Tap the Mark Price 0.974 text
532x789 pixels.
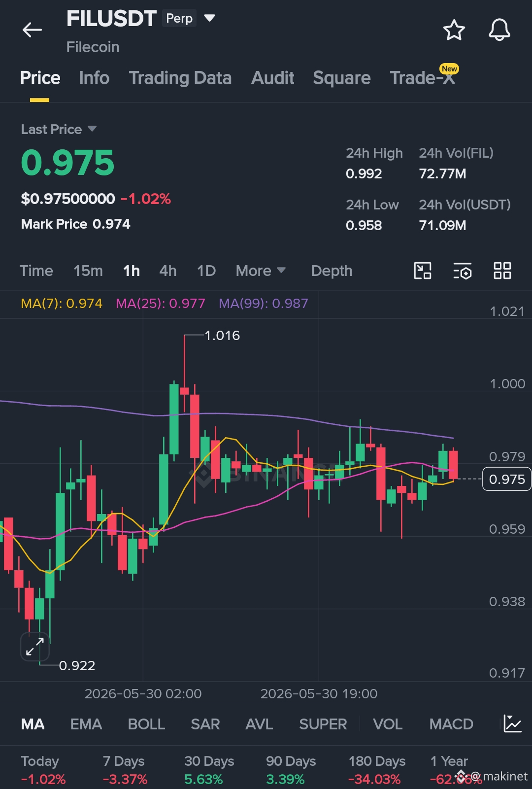click(76, 224)
